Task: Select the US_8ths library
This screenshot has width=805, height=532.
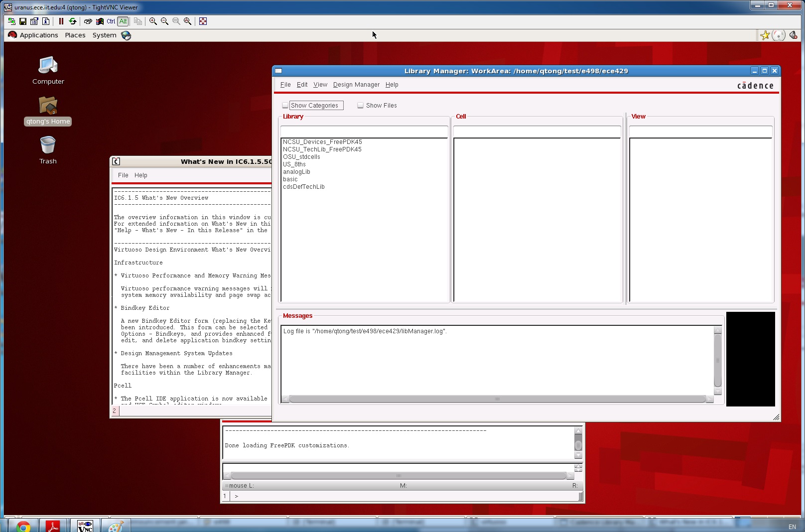Action: coord(294,164)
